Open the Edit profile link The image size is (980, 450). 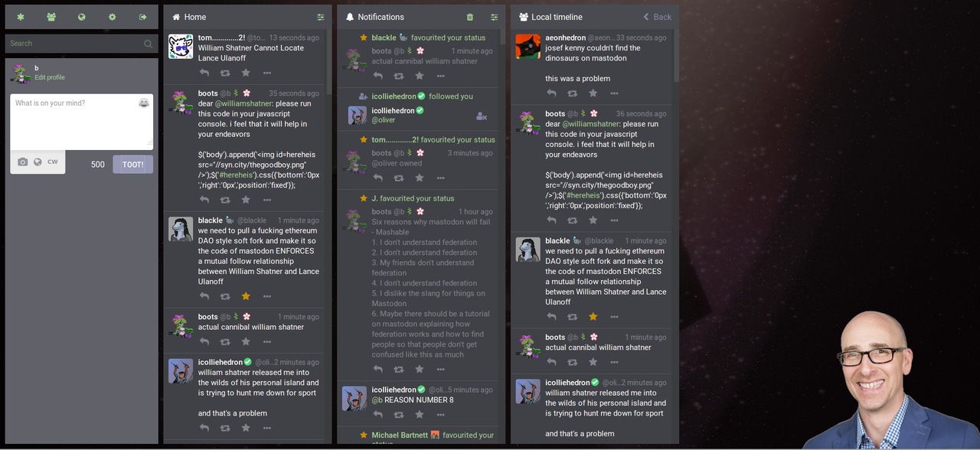50,77
